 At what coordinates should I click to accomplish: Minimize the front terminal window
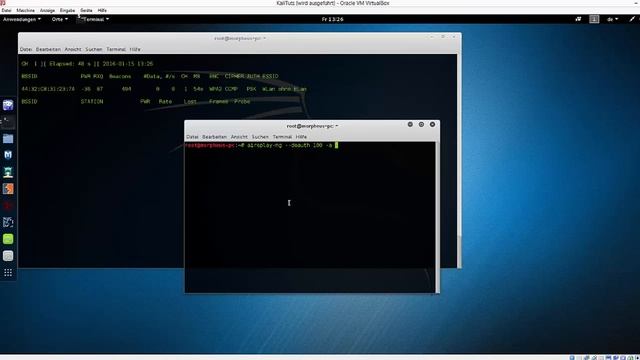410,124
